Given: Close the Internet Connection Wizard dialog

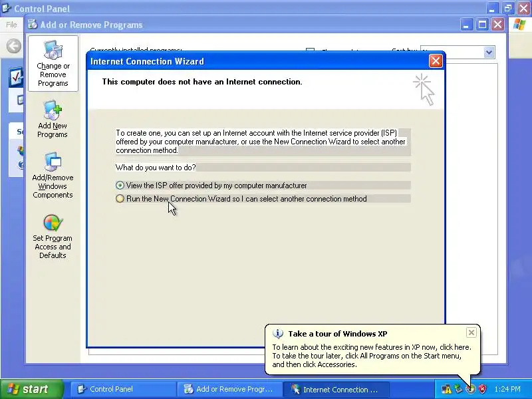Looking at the screenshot, I should [x=436, y=61].
